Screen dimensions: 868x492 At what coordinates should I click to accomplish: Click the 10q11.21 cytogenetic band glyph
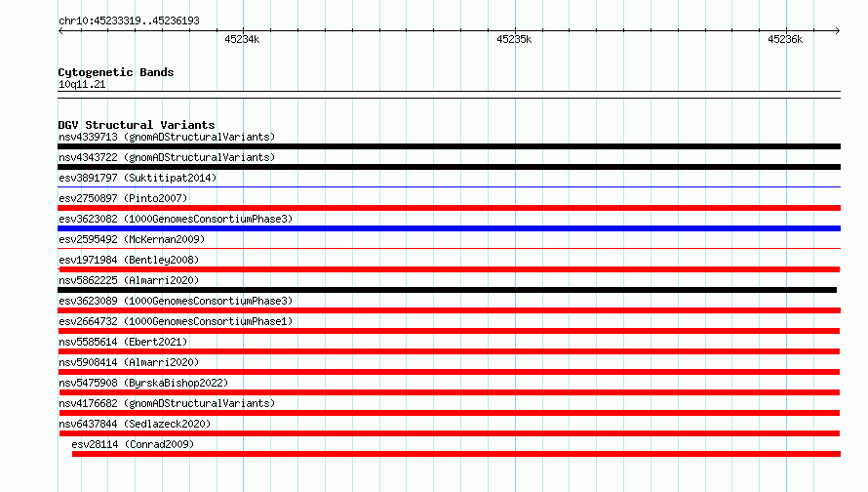(x=449, y=95)
